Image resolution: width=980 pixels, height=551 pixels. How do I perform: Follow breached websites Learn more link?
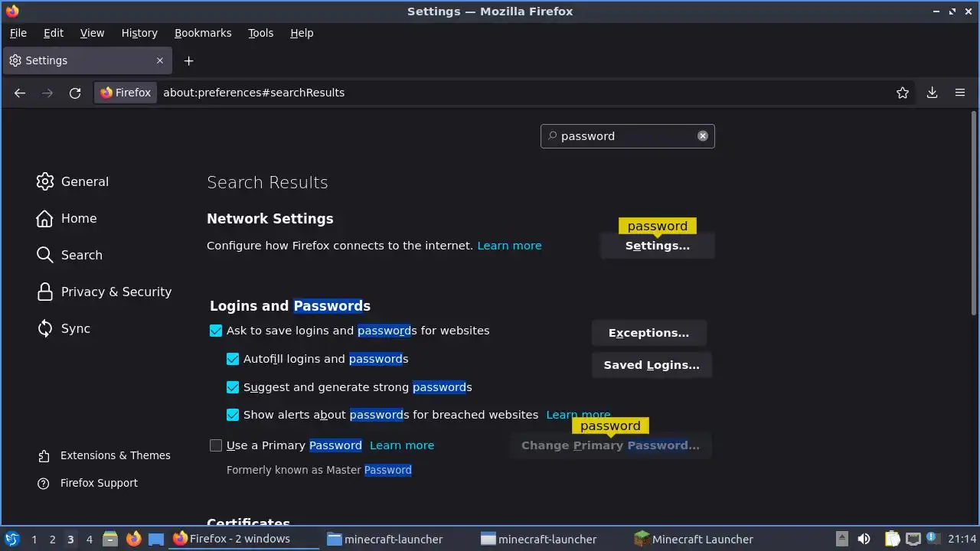pyautogui.click(x=578, y=415)
